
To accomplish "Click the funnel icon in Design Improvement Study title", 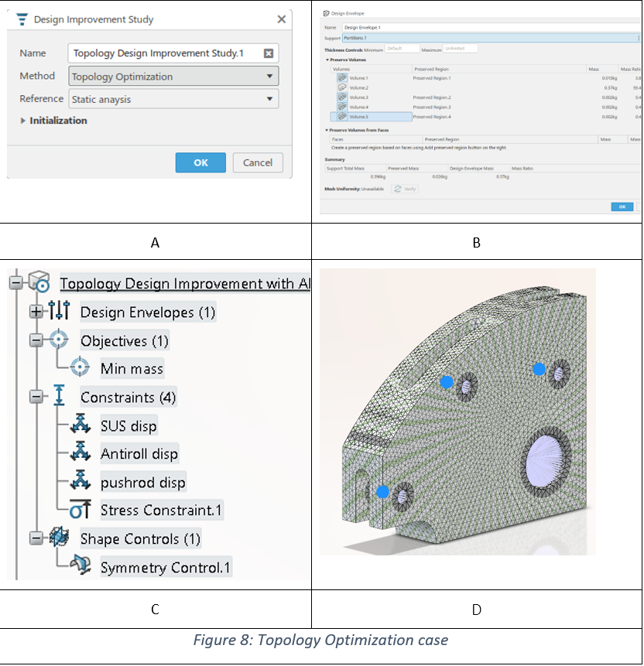I will (22, 19).
